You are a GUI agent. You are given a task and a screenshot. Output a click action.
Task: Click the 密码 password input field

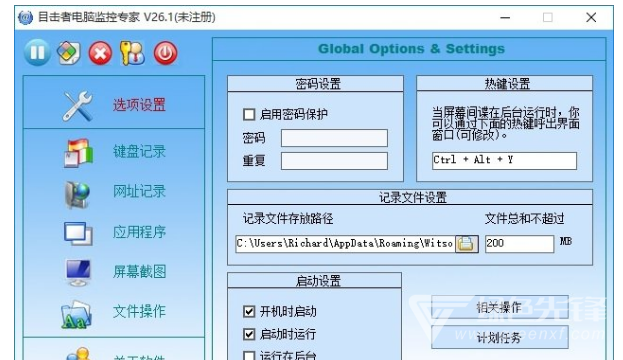(x=334, y=138)
